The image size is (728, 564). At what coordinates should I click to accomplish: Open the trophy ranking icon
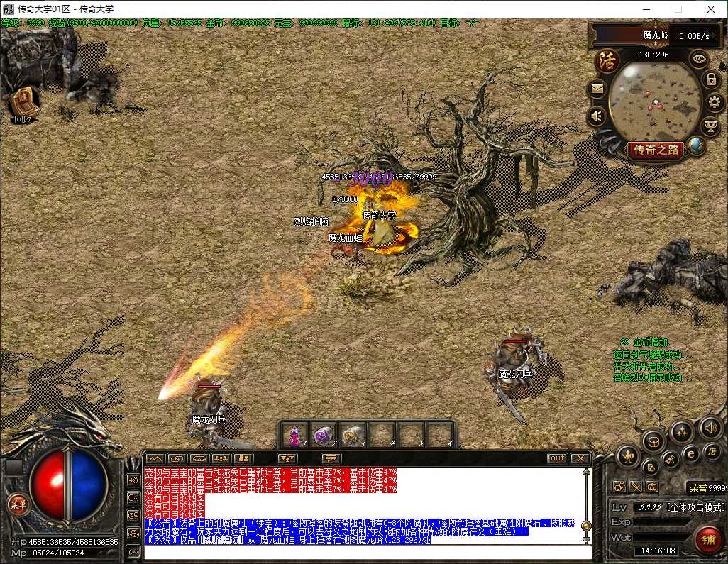[x=710, y=126]
